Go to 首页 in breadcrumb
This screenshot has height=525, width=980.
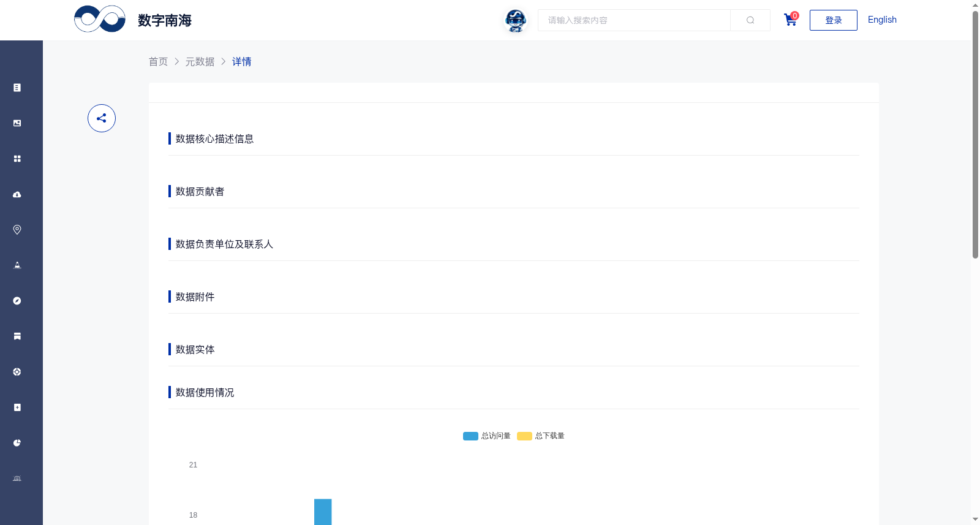[x=158, y=61]
